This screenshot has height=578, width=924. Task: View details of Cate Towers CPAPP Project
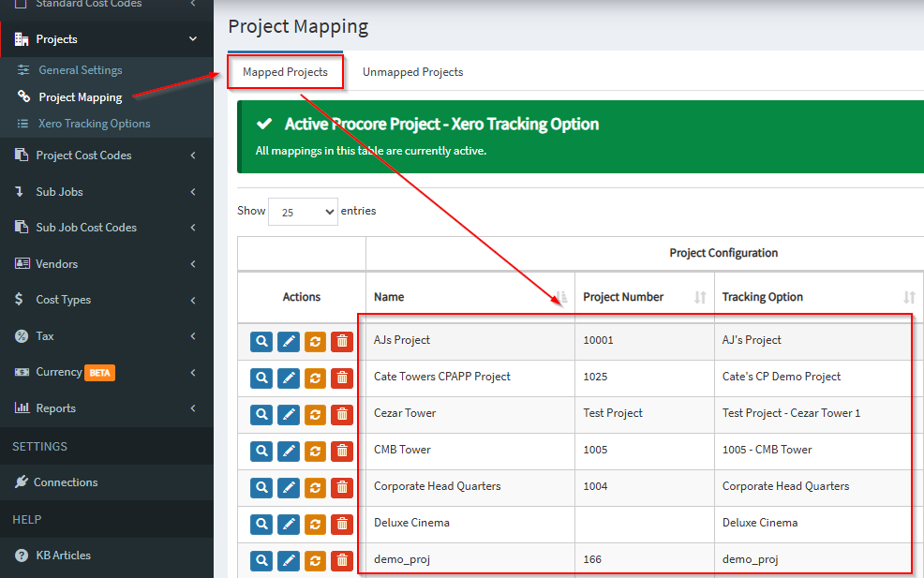(261, 378)
